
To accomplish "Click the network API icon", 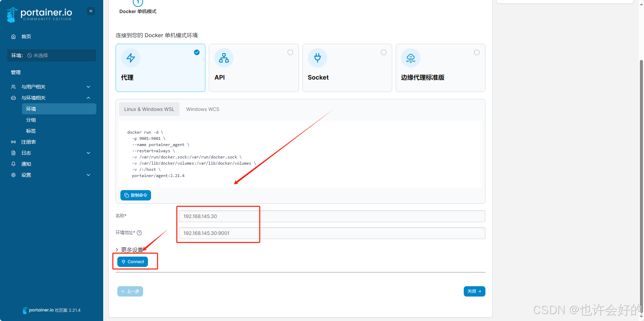I will (x=224, y=58).
